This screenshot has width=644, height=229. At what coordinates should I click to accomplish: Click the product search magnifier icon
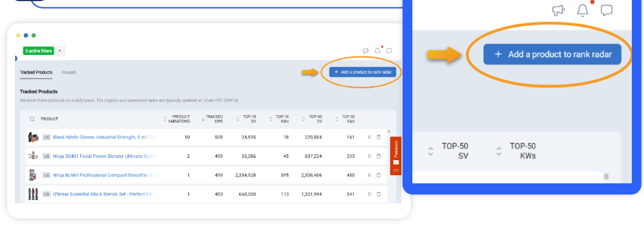(x=32, y=119)
